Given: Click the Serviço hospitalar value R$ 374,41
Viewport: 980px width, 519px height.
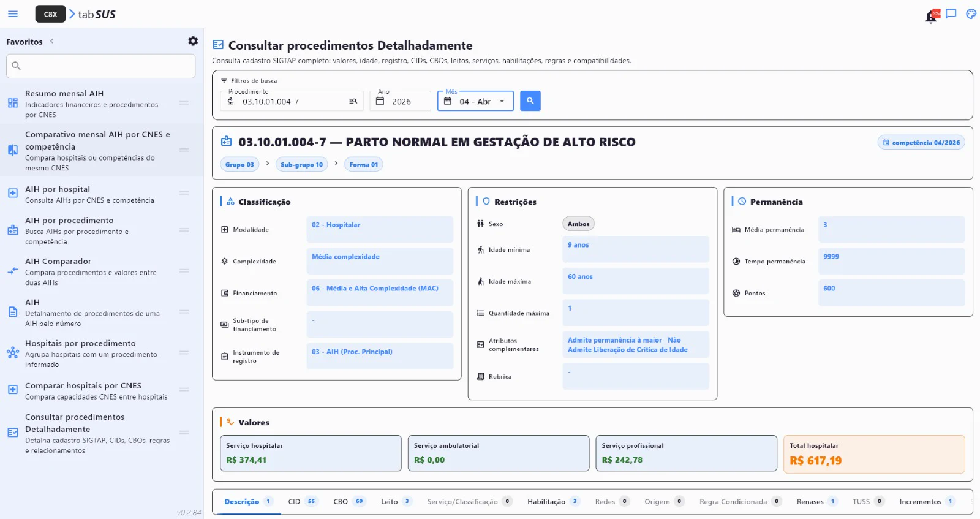Looking at the screenshot, I should coord(246,460).
